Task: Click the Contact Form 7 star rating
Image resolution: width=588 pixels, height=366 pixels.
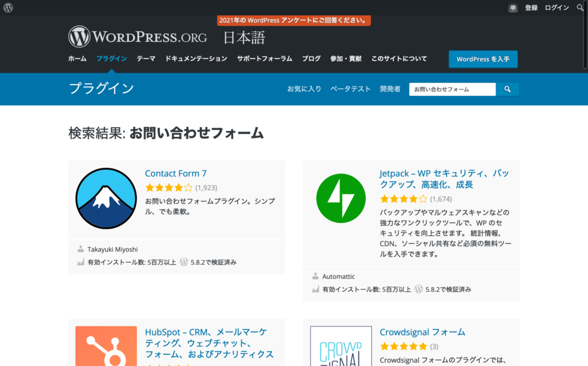Action: (169, 187)
